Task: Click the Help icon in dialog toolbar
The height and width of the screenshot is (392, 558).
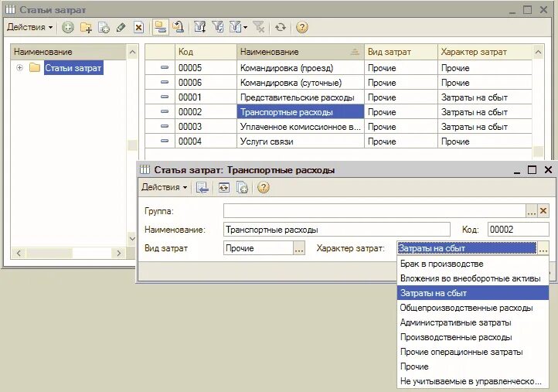Action: pyautogui.click(x=264, y=187)
